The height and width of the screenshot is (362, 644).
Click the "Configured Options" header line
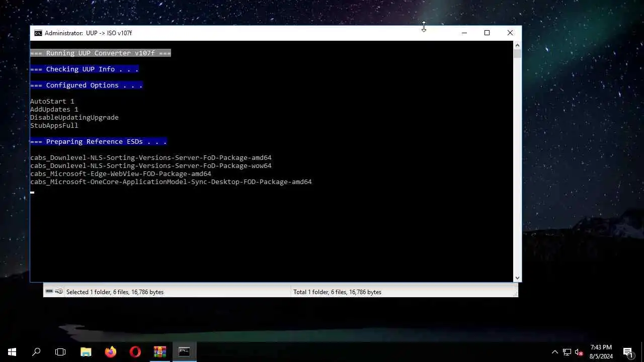pyautogui.click(x=87, y=85)
